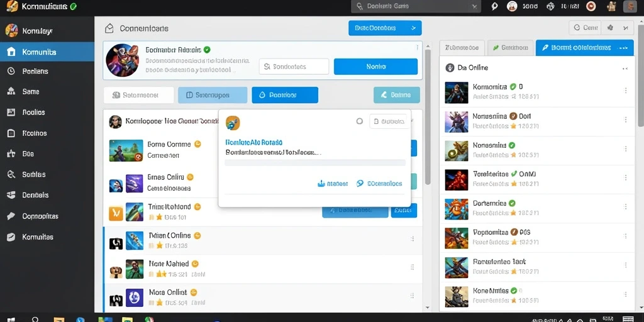Click the app icon in the popup dialog
Screen dimensions: 644x322
(x=233, y=123)
